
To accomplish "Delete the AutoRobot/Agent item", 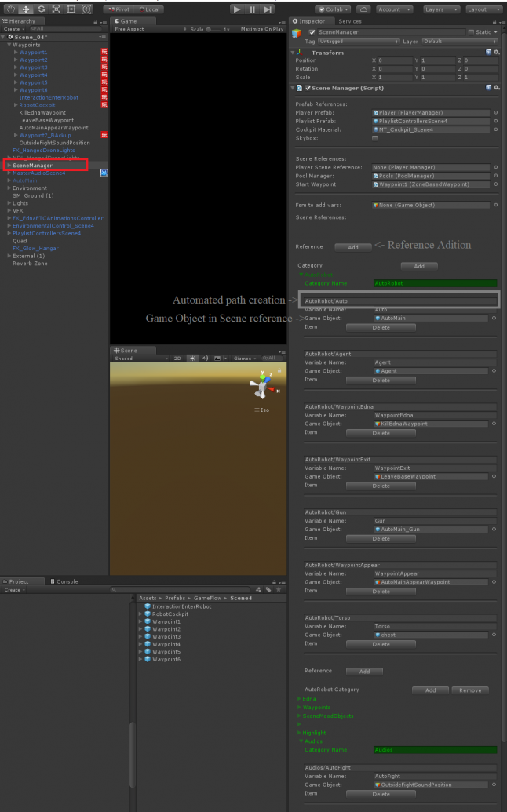I will click(x=381, y=380).
